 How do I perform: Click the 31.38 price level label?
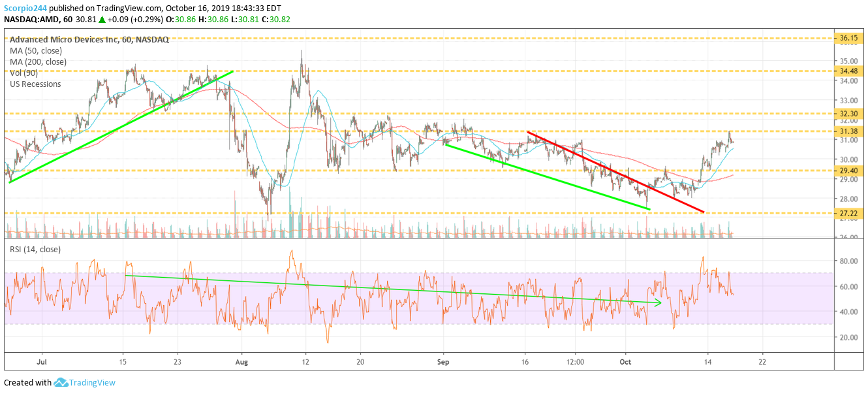coord(848,131)
